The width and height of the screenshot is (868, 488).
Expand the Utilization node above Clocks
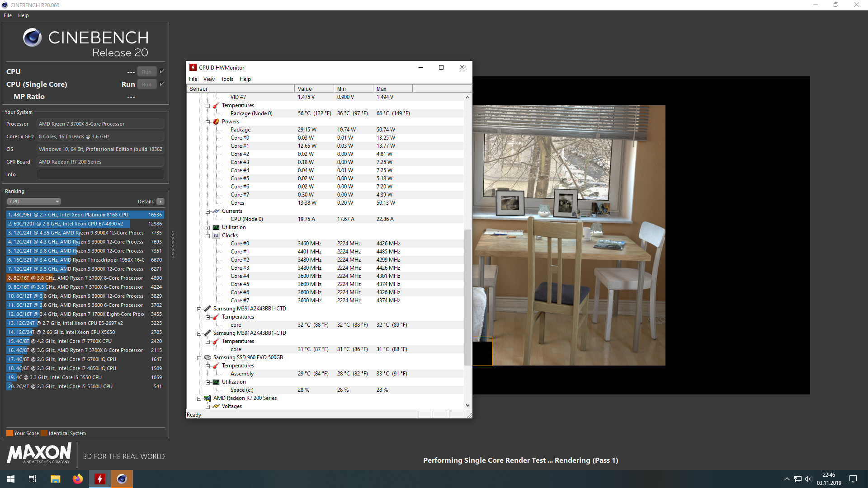coord(208,228)
